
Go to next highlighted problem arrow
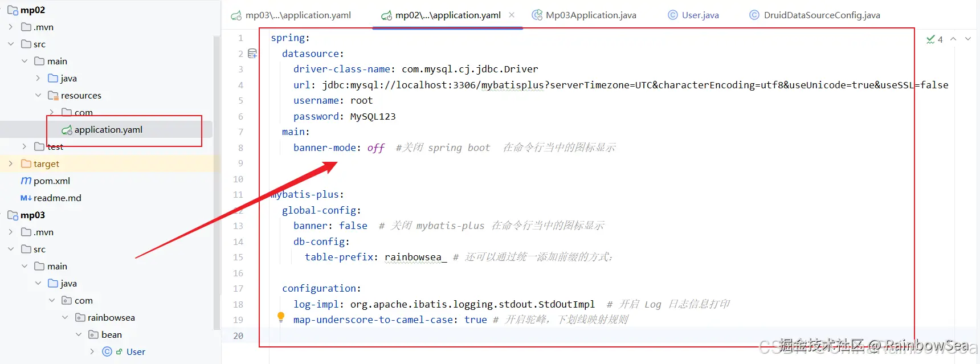click(968, 39)
